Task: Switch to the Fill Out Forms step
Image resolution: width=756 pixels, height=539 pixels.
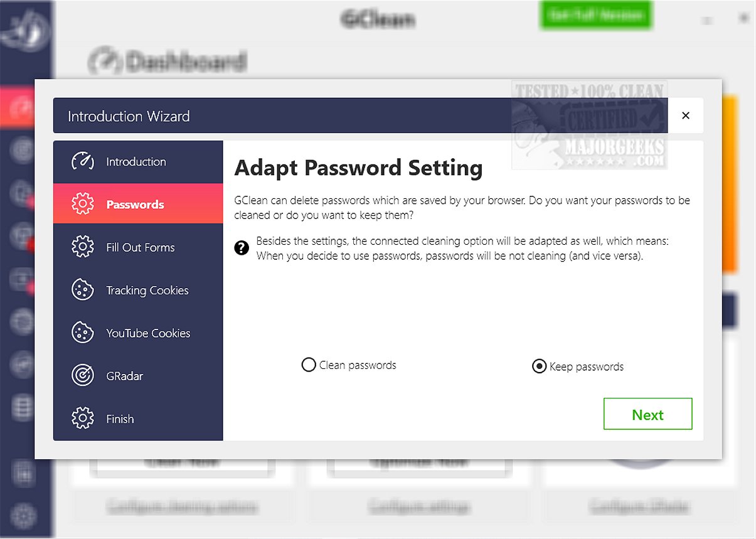Action: click(141, 247)
